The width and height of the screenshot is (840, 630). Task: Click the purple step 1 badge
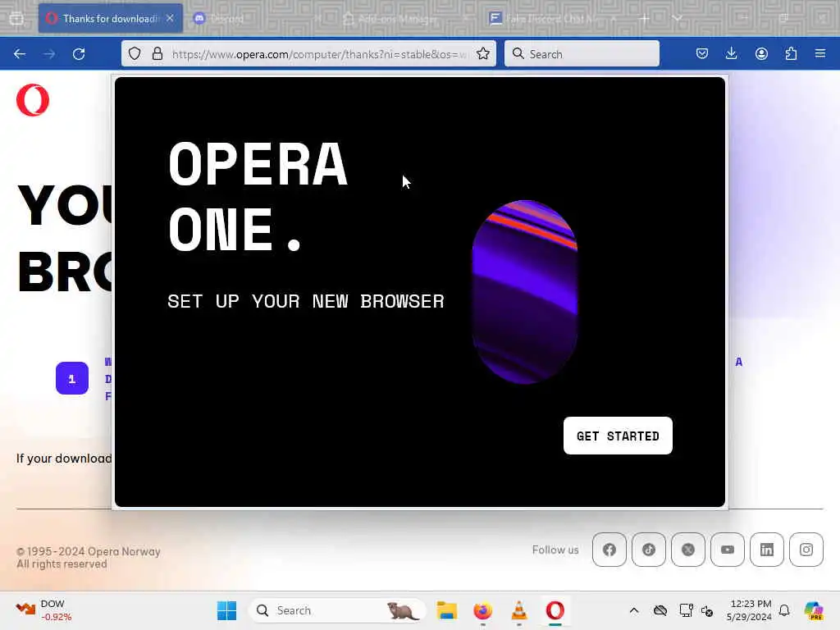[x=72, y=378]
